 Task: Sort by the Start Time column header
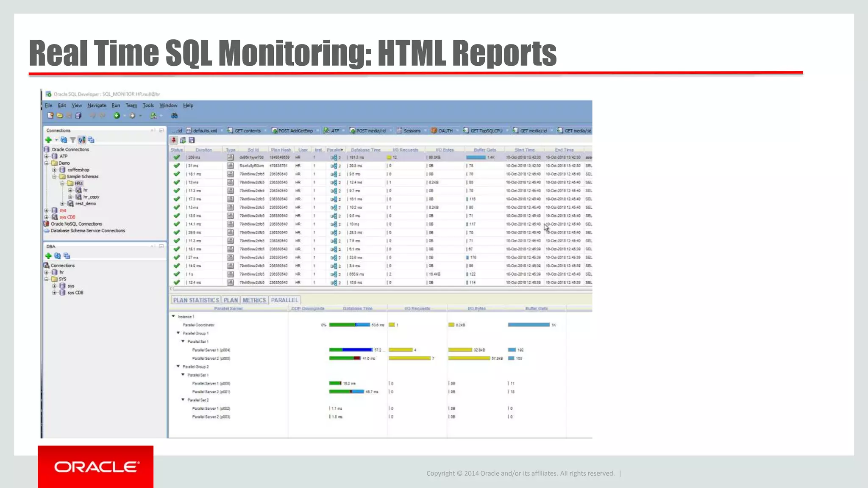pos(525,150)
